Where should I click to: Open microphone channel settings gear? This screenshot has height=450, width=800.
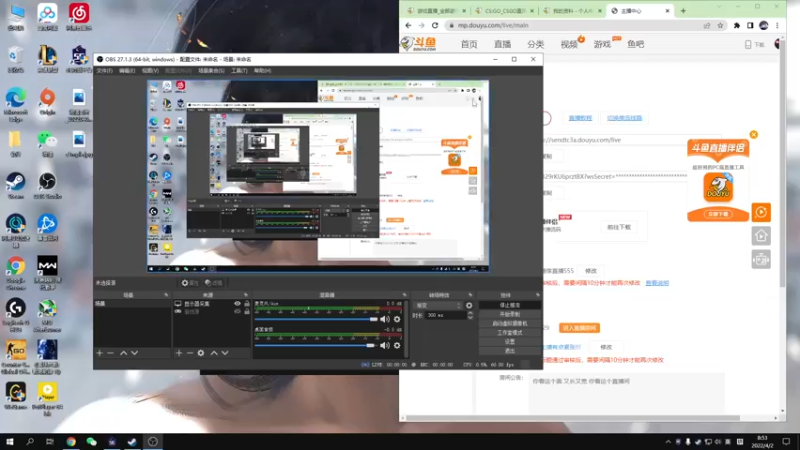(x=397, y=319)
